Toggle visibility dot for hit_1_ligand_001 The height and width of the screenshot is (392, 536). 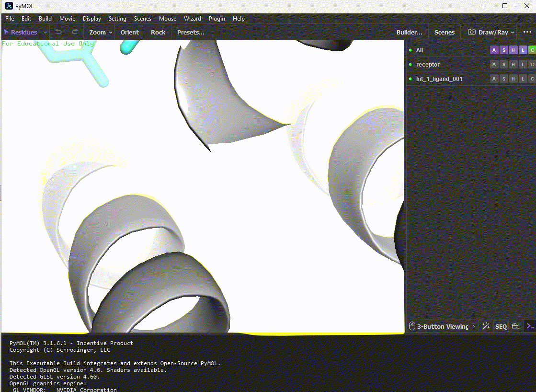point(410,79)
